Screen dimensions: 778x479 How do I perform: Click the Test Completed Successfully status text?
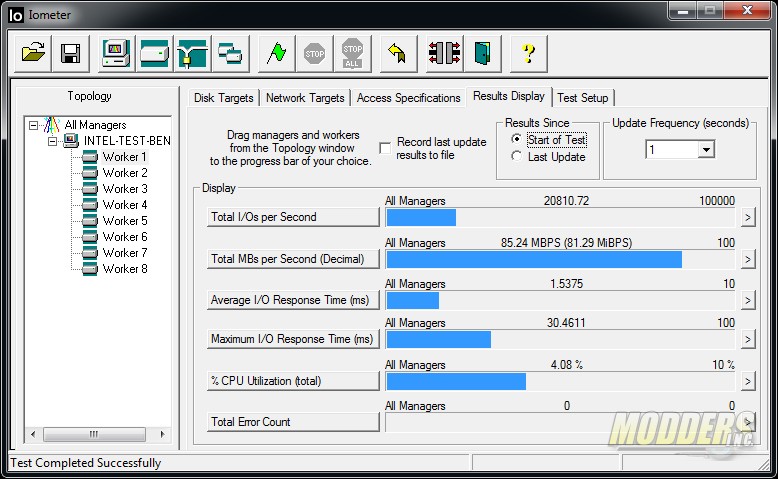tap(86, 463)
